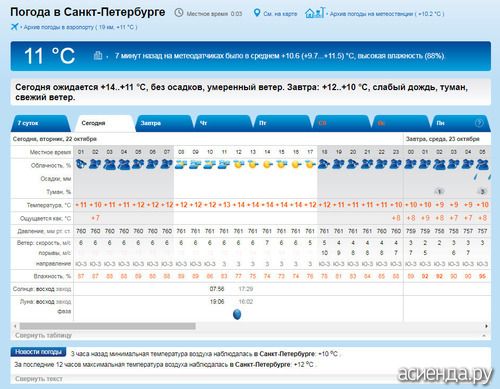Open the airport weather archive link
This screenshot has width=500, height=389.
tap(80, 27)
